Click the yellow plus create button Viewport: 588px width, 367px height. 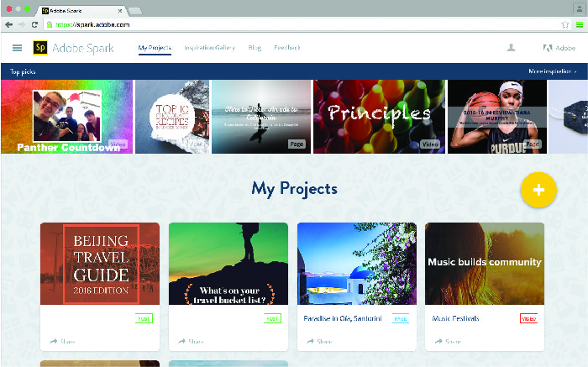point(538,190)
